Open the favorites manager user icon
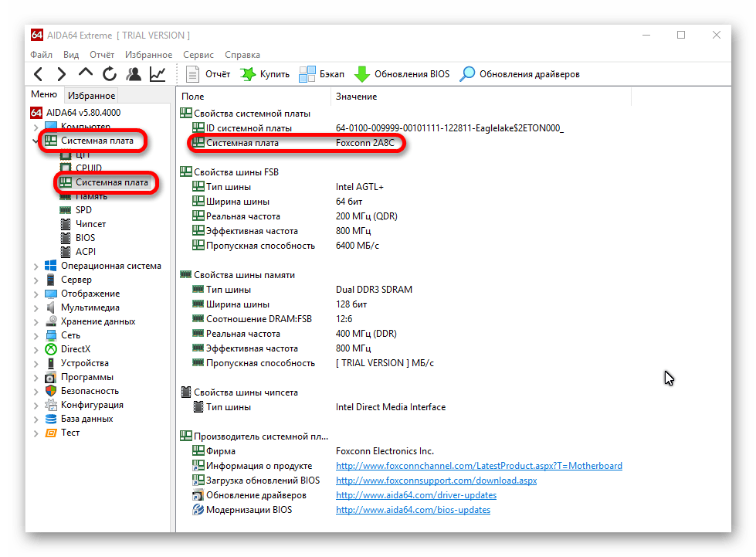 click(134, 74)
